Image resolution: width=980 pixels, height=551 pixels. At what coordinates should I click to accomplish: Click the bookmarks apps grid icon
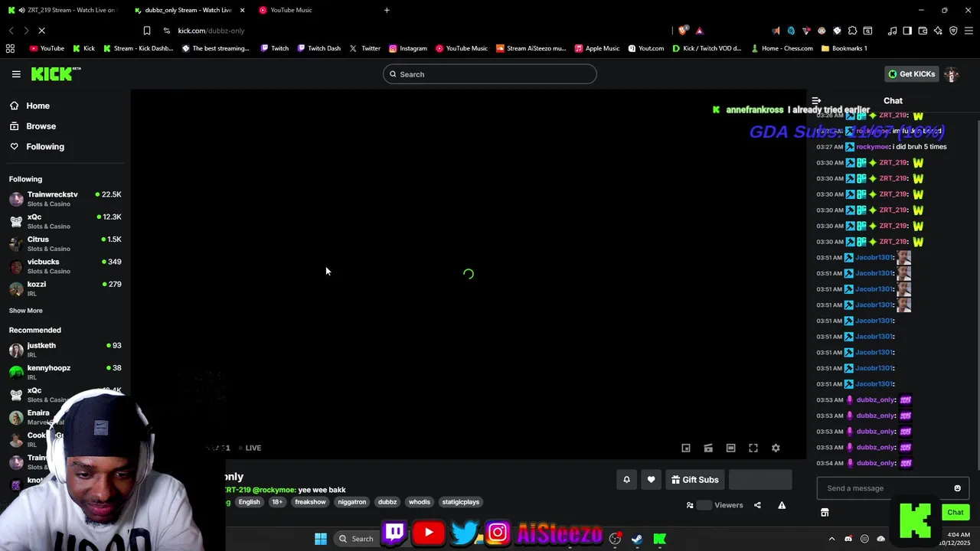pyautogui.click(x=10, y=48)
